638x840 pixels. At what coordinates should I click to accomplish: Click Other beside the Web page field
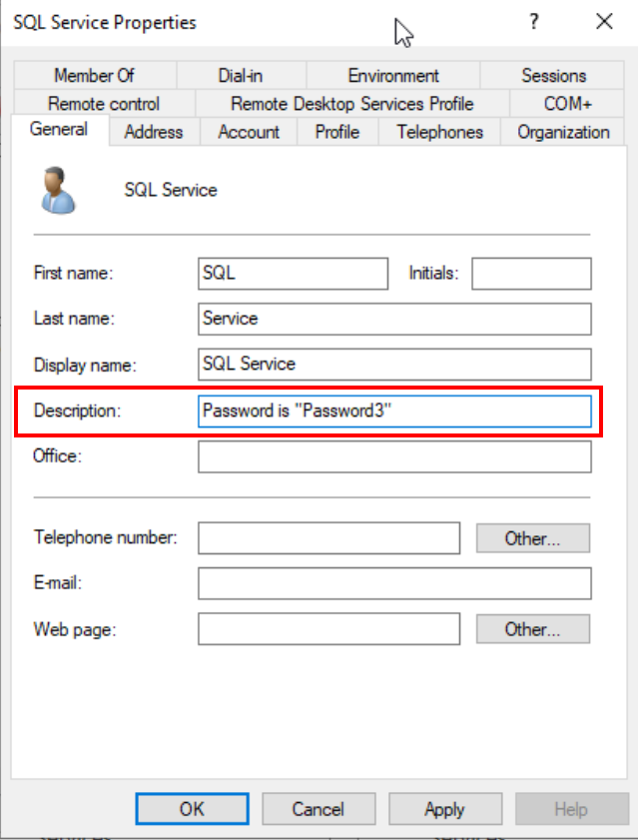[x=532, y=629]
